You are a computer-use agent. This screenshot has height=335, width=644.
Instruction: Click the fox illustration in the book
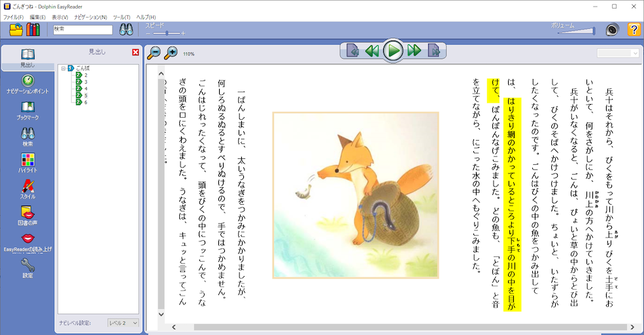(356, 195)
